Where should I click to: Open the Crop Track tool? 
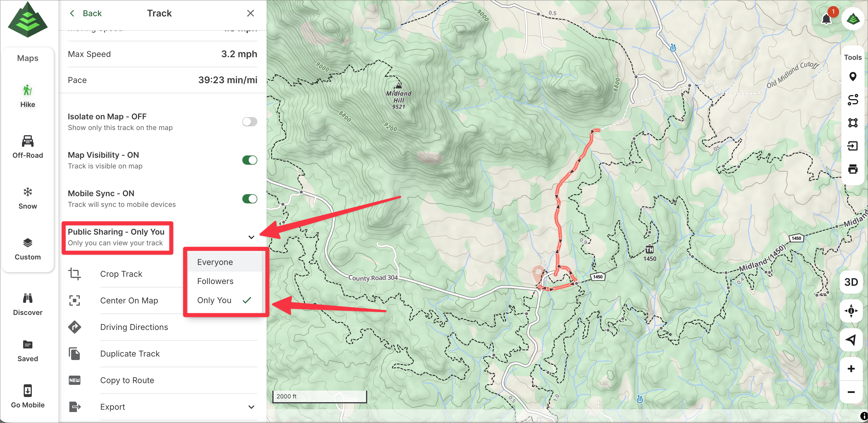click(x=121, y=274)
